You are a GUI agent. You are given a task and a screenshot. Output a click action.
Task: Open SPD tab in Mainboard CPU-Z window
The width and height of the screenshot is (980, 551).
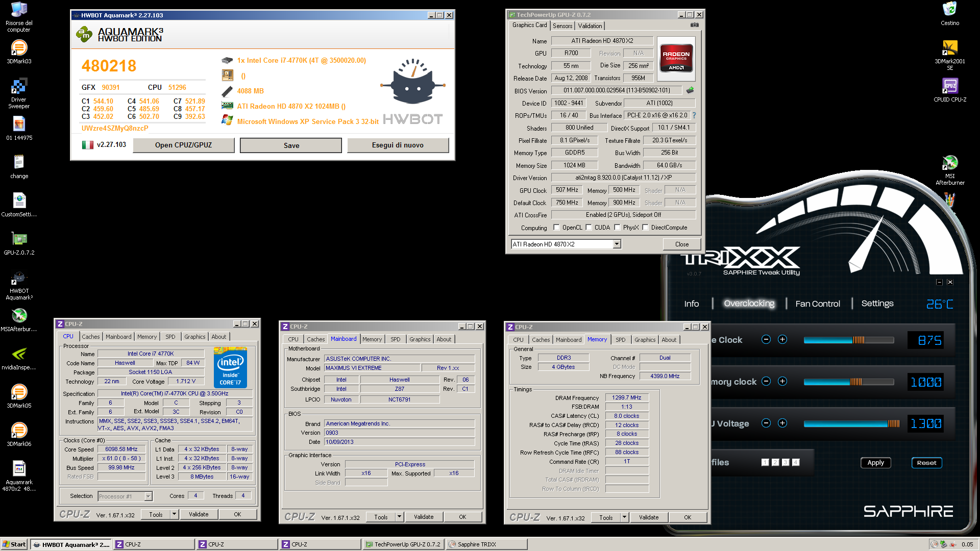[396, 339]
